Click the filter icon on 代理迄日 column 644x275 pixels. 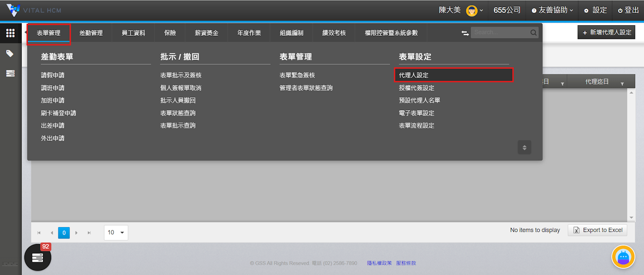click(x=622, y=84)
